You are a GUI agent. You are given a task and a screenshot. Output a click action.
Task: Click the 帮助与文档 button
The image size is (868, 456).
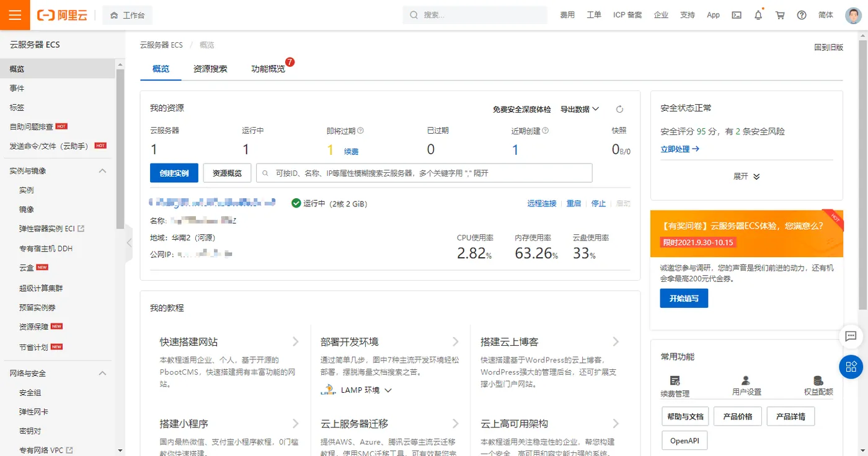(x=685, y=416)
